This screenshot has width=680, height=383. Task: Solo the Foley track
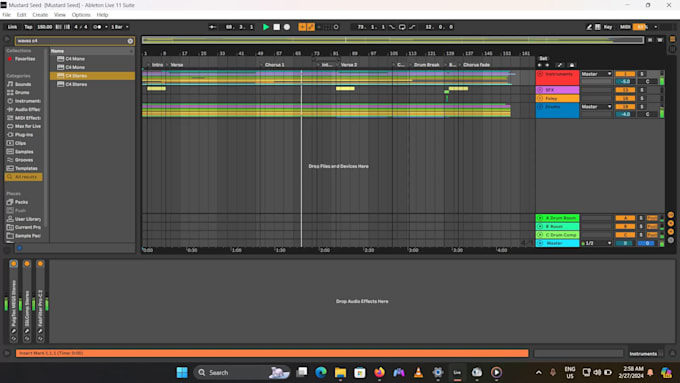(x=642, y=98)
